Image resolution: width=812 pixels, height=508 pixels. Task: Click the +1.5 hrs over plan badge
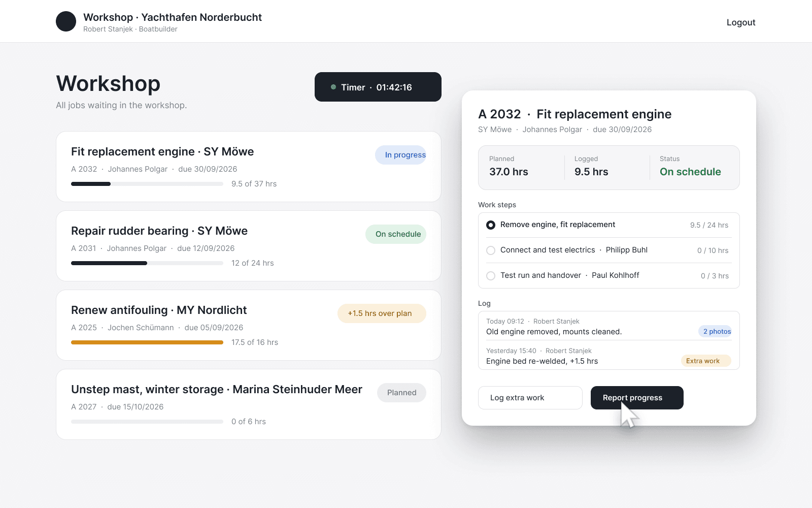pyautogui.click(x=382, y=313)
